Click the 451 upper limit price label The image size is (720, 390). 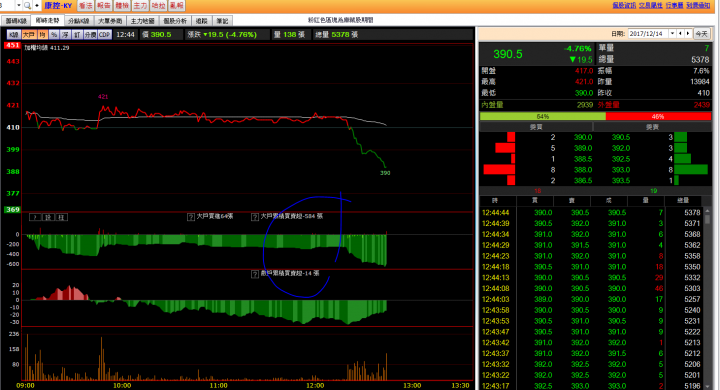tap(12, 45)
